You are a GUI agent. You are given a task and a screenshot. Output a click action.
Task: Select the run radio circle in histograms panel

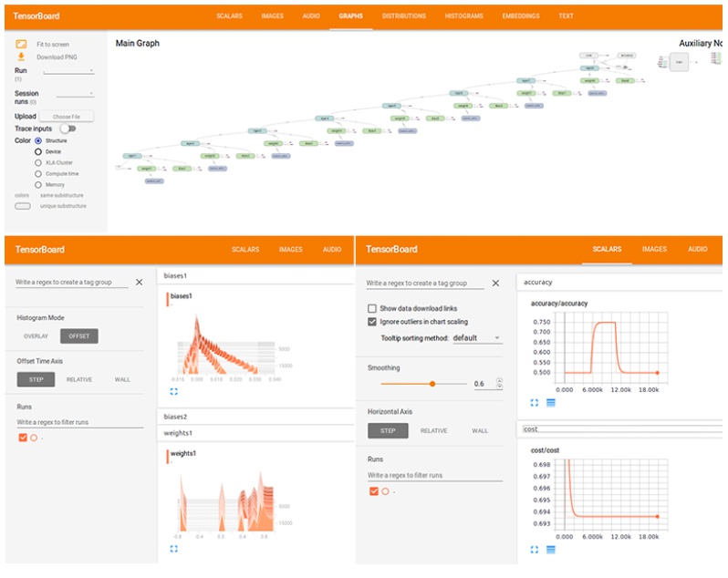(34, 438)
